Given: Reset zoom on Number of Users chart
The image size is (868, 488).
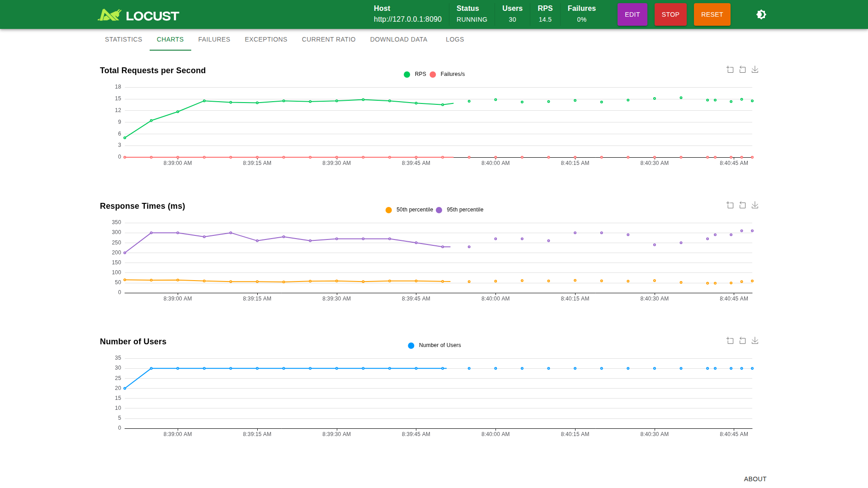Looking at the screenshot, I should pyautogui.click(x=742, y=341).
